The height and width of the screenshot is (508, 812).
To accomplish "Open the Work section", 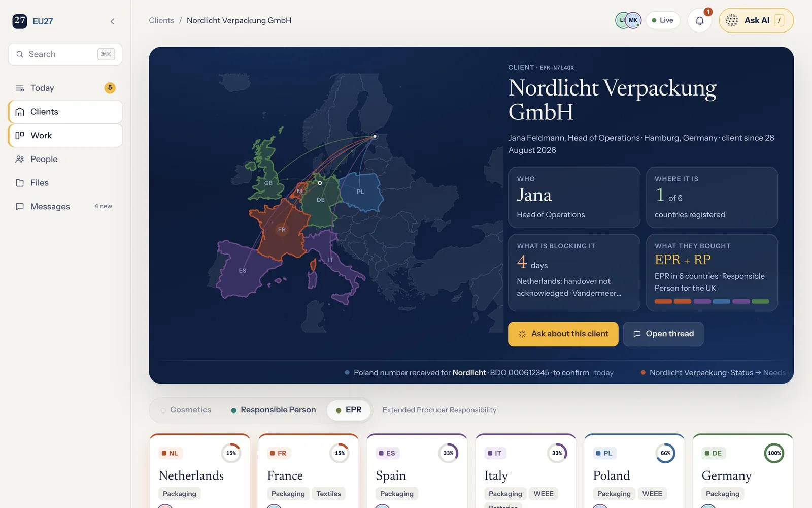I will (65, 136).
